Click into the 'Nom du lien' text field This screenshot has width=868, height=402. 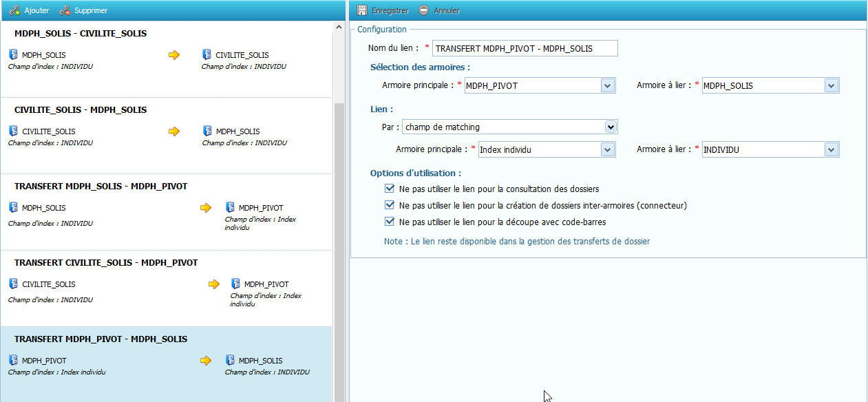click(x=525, y=48)
